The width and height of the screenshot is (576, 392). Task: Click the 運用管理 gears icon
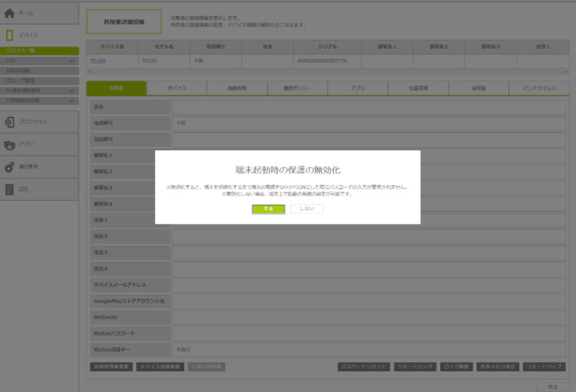10,167
